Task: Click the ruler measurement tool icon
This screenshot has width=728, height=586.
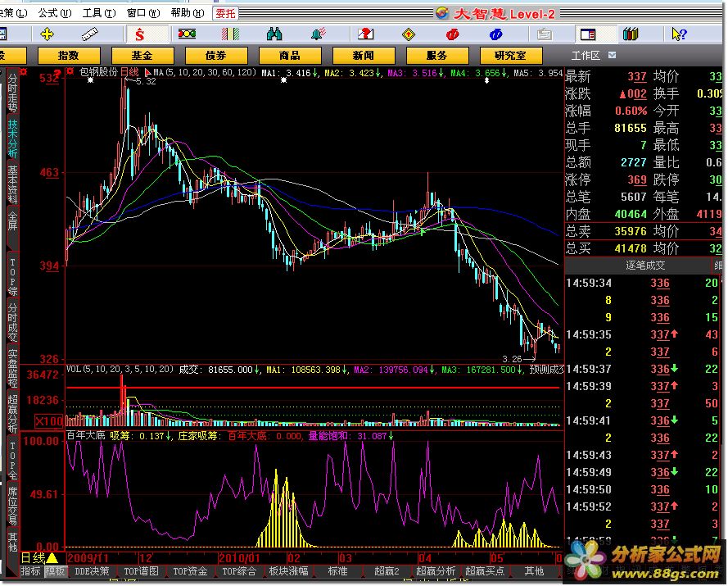Action: [x=91, y=34]
